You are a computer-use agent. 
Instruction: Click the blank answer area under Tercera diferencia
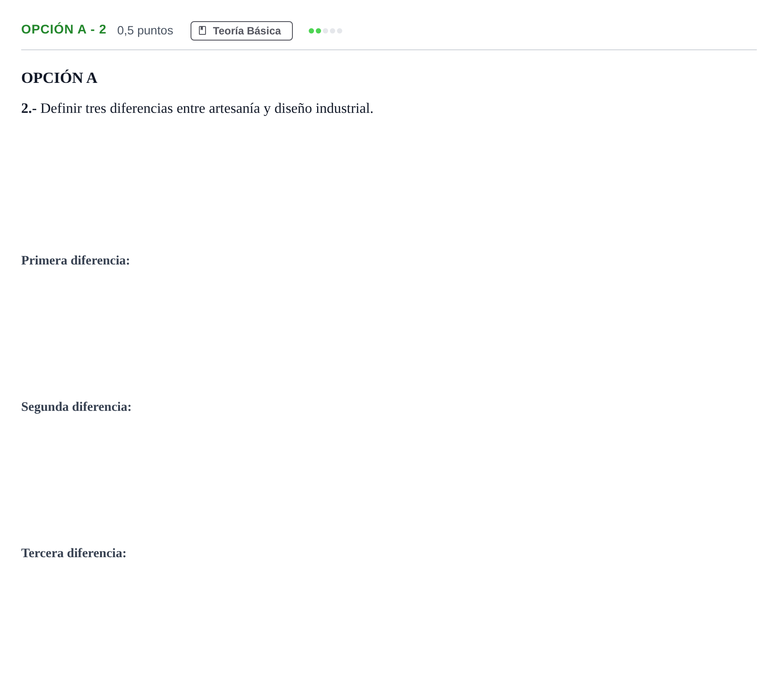[x=389, y=626]
